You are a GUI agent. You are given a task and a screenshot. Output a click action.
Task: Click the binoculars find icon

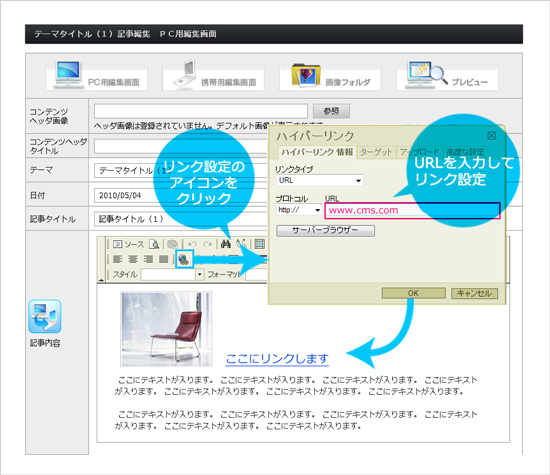(x=226, y=244)
